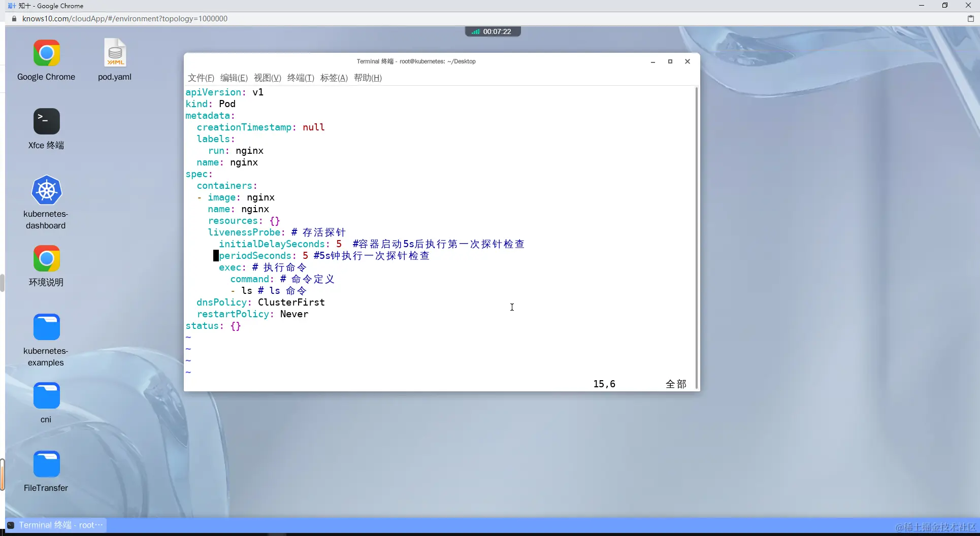Open the 文件(F) menu in Terminal
The height and width of the screenshot is (536, 980).
point(201,78)
